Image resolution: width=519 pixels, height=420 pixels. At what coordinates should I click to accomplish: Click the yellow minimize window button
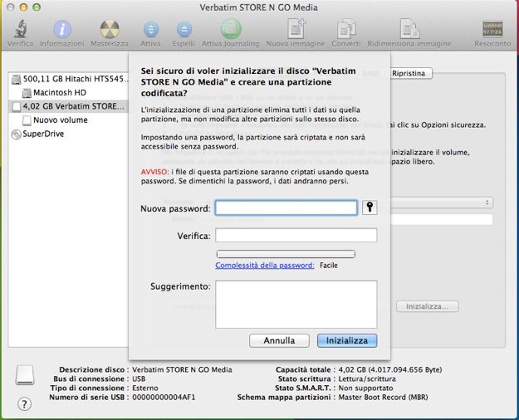23,7
